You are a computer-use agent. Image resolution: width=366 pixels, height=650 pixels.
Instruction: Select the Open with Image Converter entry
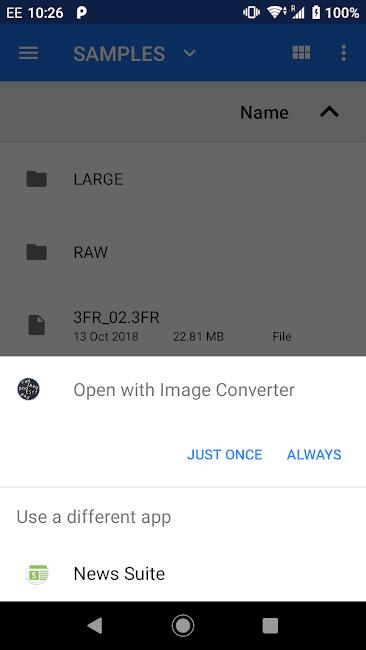pyautogui.click(x=183, y=390)
